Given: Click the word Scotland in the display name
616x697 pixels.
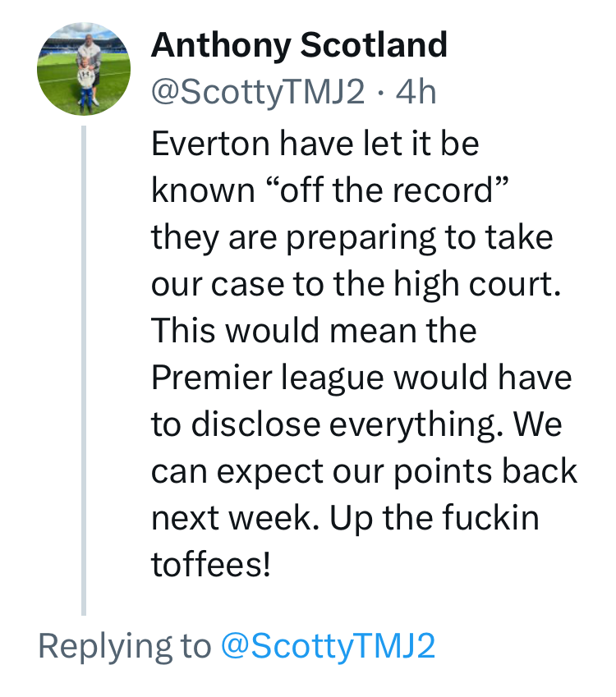Looking at the screenshot, I should click(x=374, y=45).
